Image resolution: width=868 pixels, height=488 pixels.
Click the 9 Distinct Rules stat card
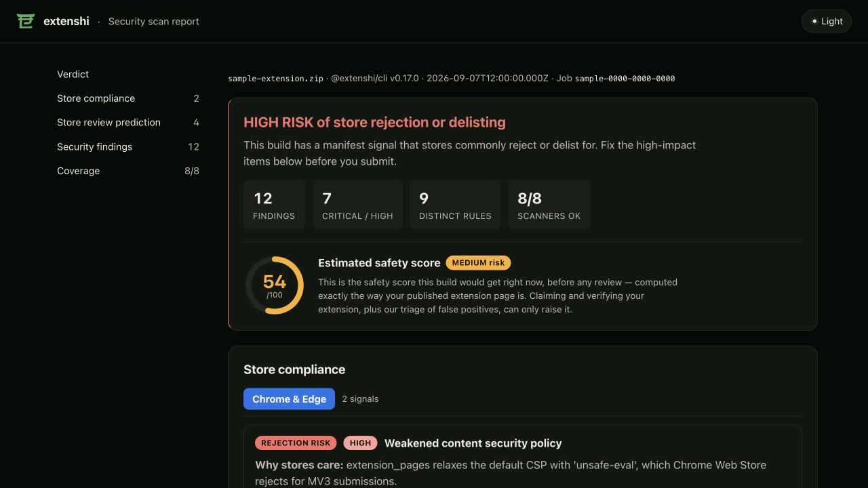coord(455,205)
